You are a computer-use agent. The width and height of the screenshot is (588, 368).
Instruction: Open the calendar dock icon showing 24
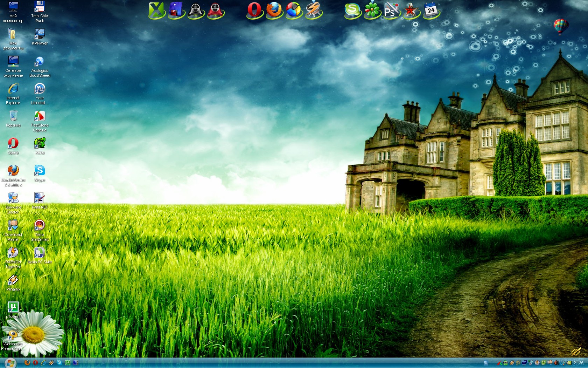(431, 10)
